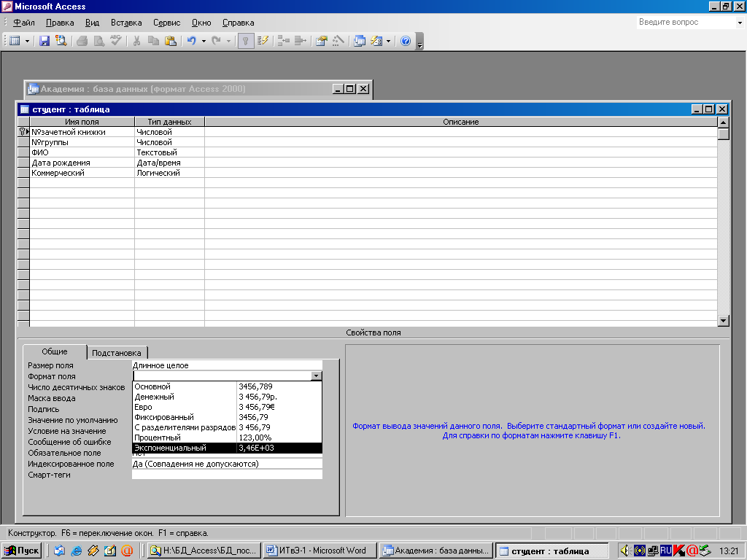The height and width of the screenshot is (560, 747).
Task: Click the File Search toolbar icon
Action: click(x=61, y=41)
